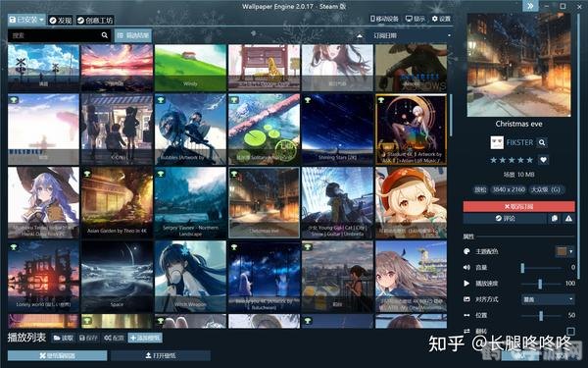
Task: Click the red 取消订阅 unsubscribe button
Action: click(518, 206)
